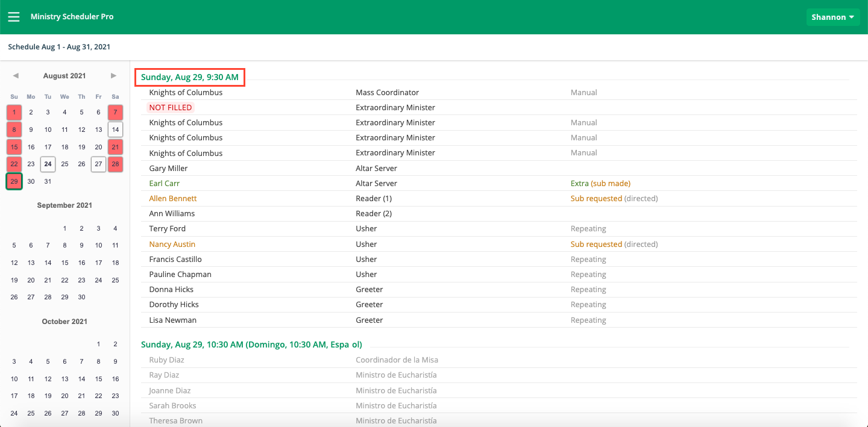
Task: Select August 29 on calendar
Action: [x=14, y=181]
